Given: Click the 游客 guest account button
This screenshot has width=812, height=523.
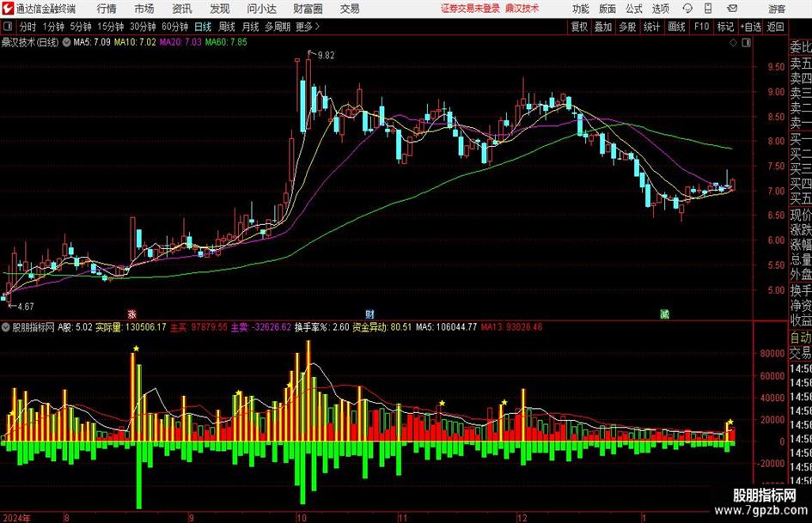Looking at the screenshot, I should tap(776, 9).
